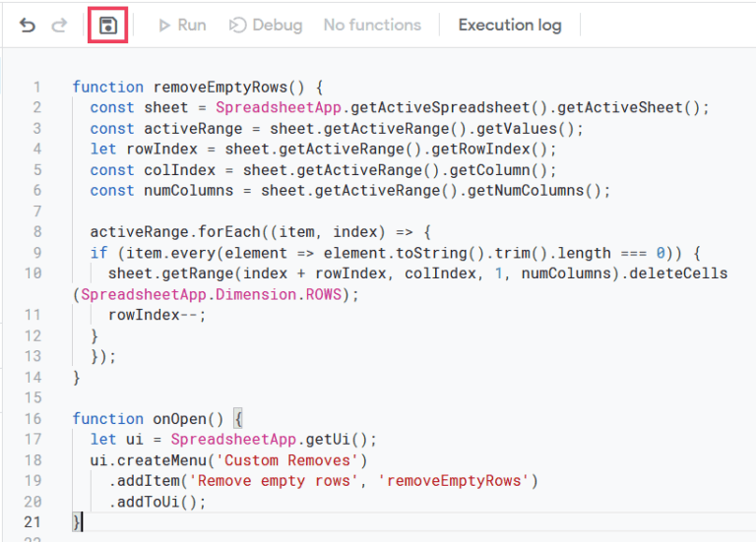Click line number 16 in gutter
Image resolution: width=756 pixels, height=542 pixels.
(32, 419)
